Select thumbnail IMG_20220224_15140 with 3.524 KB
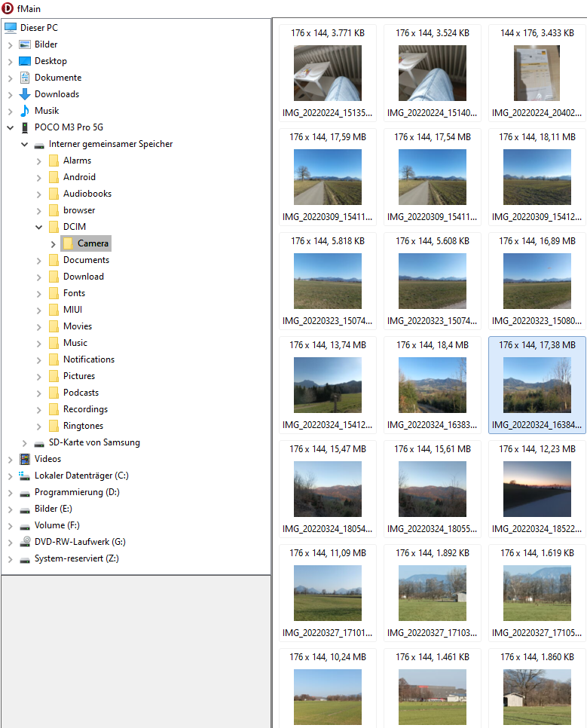This screenshot has height=728, width=587. pos(433,73)
